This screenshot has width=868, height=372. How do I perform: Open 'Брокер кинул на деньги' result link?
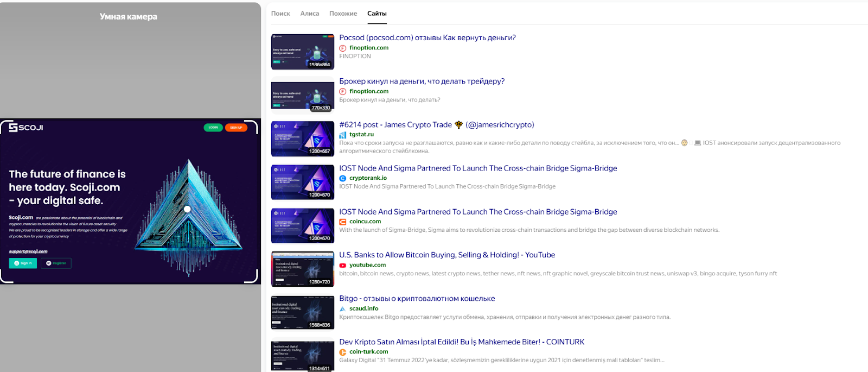pyautogui.click(x=422, y=81)
